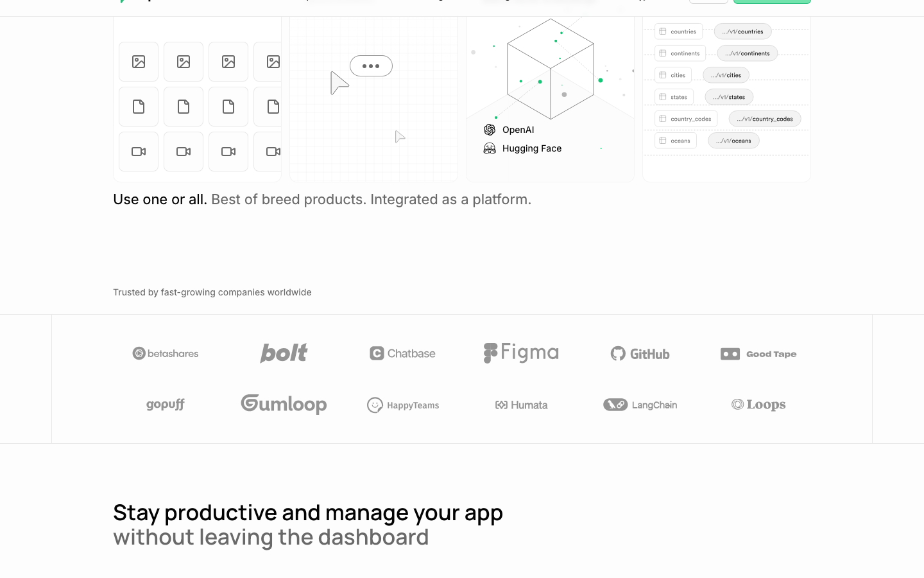Open the .../v1/cities endpoint pill

(726, 75)
